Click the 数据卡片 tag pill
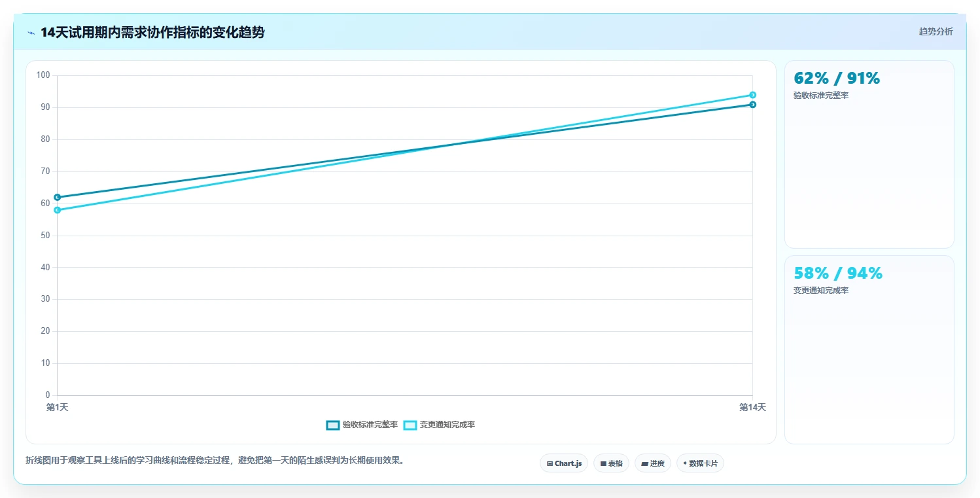Viewport: 980px width, 498px height. pos(700,463)
